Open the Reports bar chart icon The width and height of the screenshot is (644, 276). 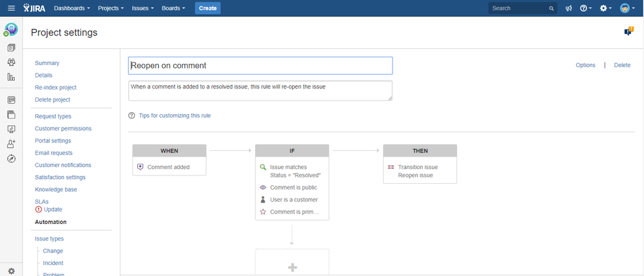pos(12,77)
